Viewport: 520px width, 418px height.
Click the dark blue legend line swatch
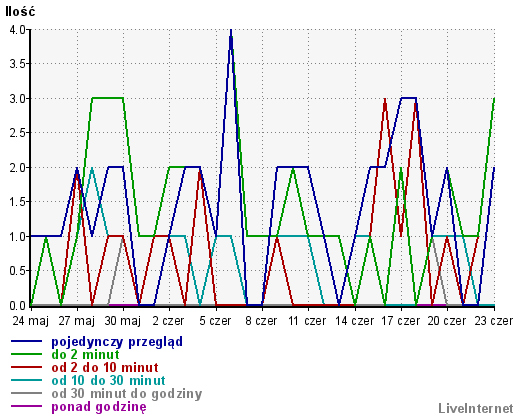pos(27,341)
